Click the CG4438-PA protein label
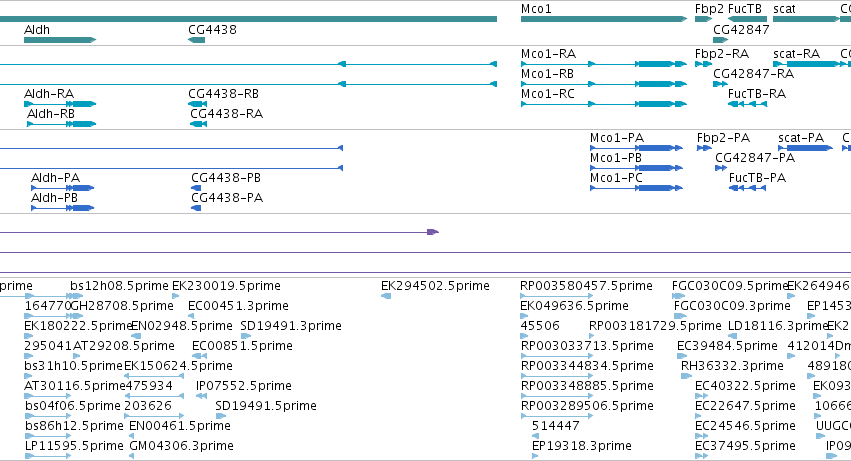The image size is (851, 461). [227, 198]
